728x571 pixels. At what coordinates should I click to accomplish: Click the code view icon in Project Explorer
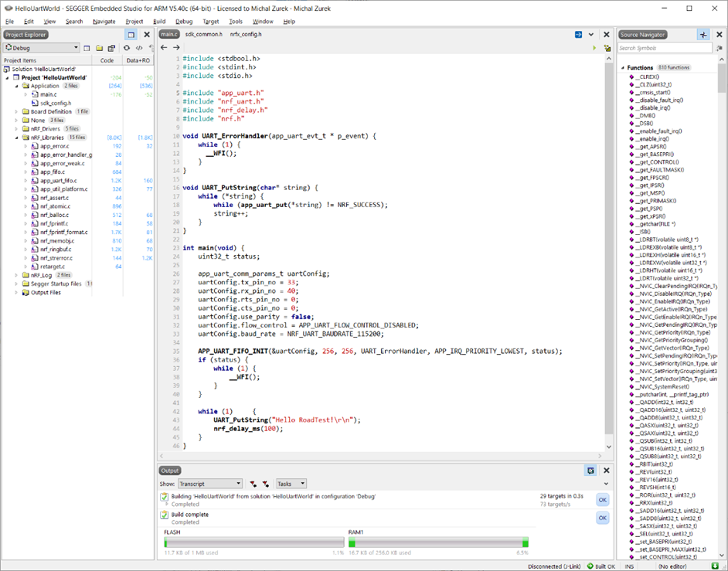click(x=139, y=48)
